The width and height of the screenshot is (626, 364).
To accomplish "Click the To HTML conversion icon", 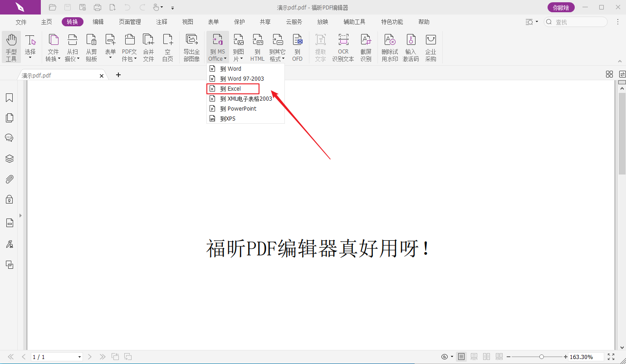I will click(x=257, y=47).
